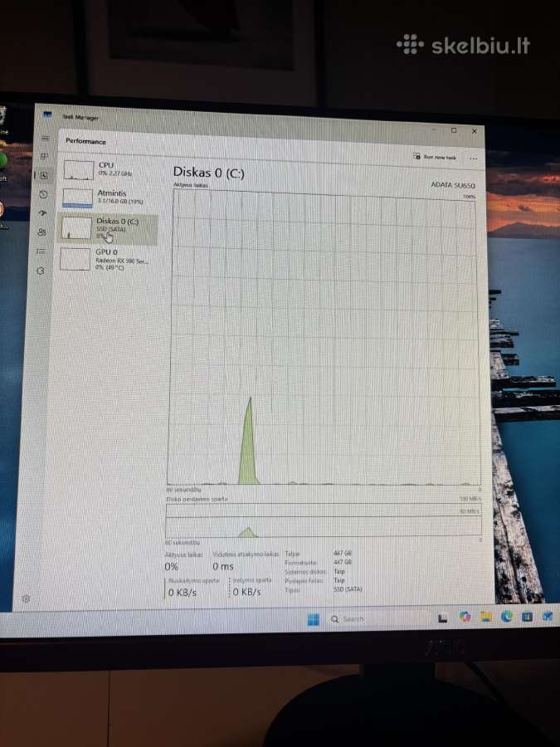This screenshot has height=747, width=560.
Task: Select the Diskas 0 (C:) item
Action: (x=107, y=229)
